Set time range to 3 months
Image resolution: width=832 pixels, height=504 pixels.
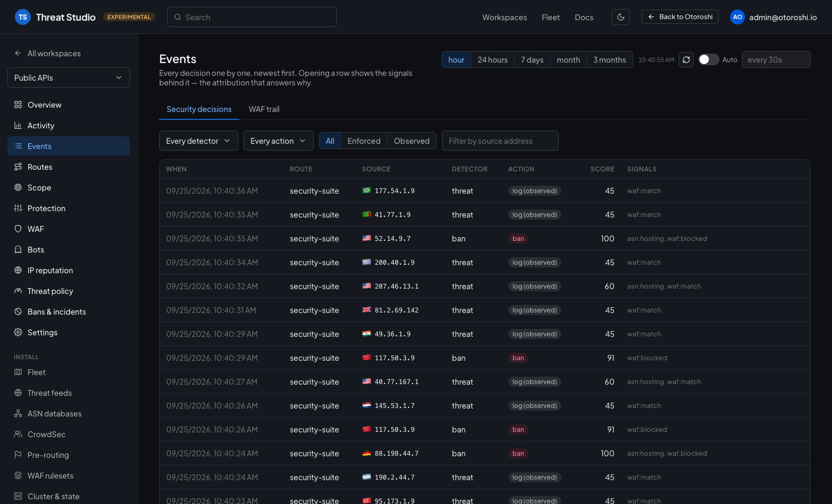[610, 59]
